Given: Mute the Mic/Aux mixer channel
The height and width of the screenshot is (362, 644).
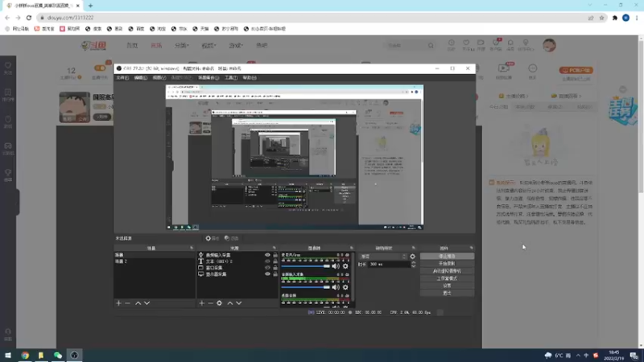Looking at the screenshot, I should point(336,266).
